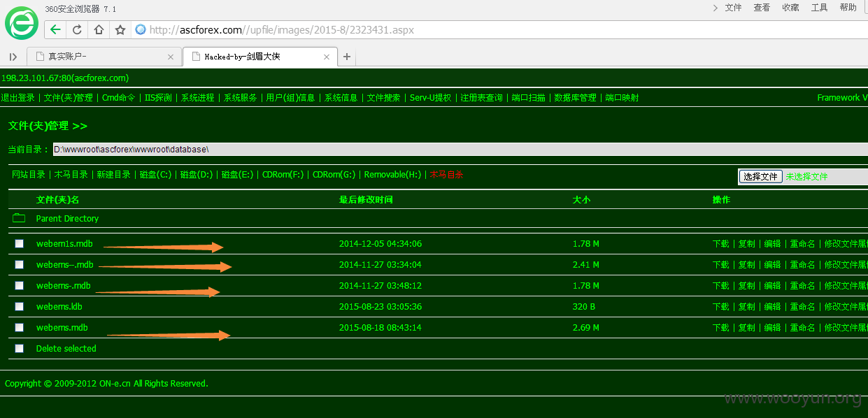Check the box for webems.ldb
The height and width of the screenshot is (418, 868).
point(20,306)
